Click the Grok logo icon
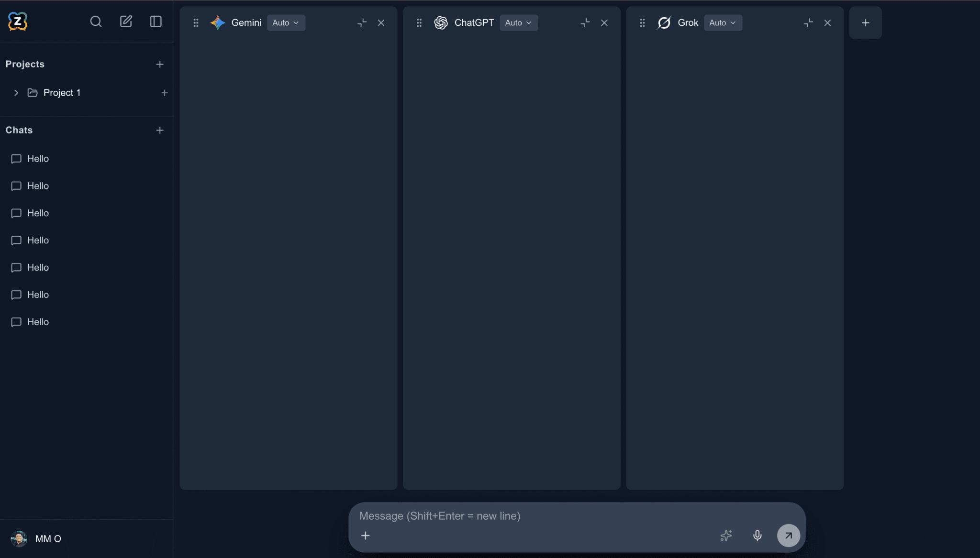The image size is (980, 558). [664, 22]
